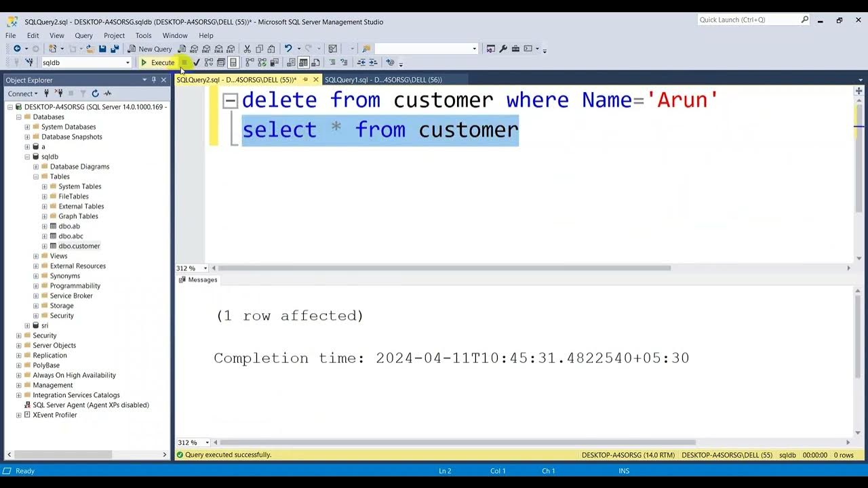This screenshot has height=488, width=868.
Task: Save the current query with Save icon
Action: 102,49
